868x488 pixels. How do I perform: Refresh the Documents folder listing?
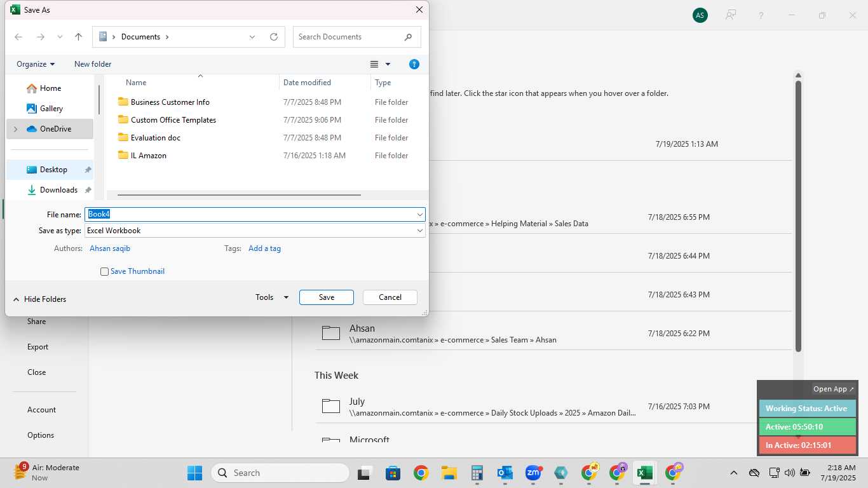(x=274, y=37)
